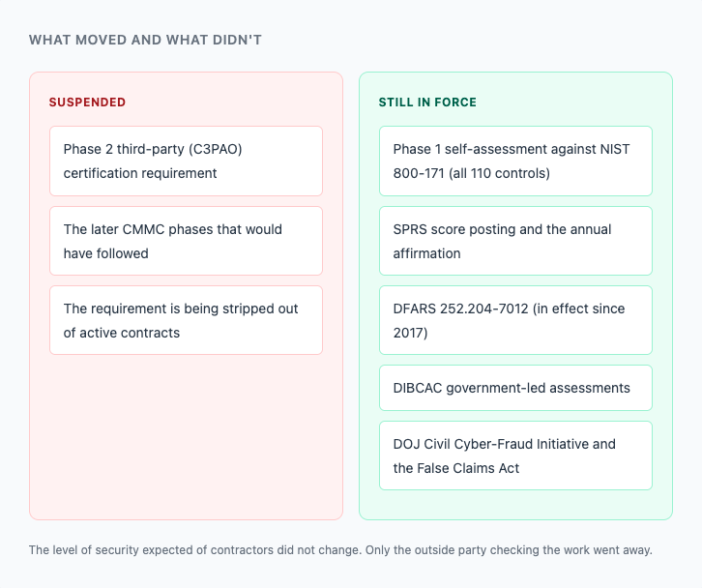Click the DIBCAC government-led assessments card

point(515,388)
